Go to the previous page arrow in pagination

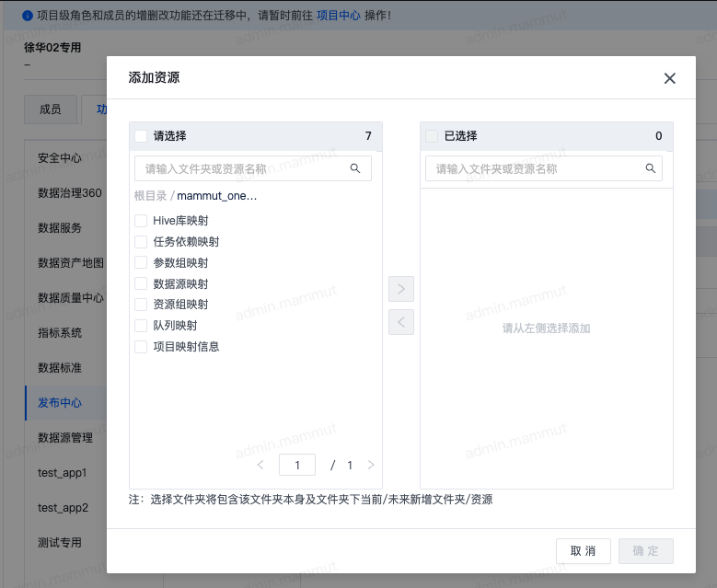260,465
